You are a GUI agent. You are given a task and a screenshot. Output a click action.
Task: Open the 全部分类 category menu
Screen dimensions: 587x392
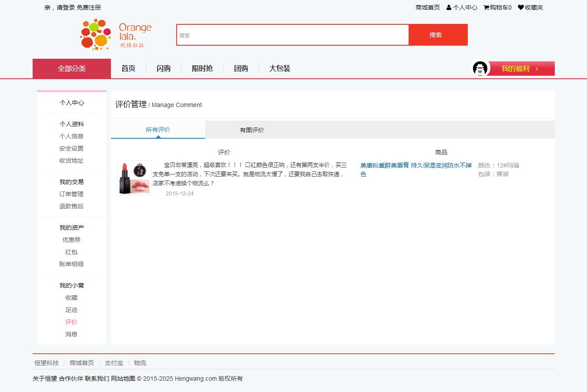(x=72, y=69)
